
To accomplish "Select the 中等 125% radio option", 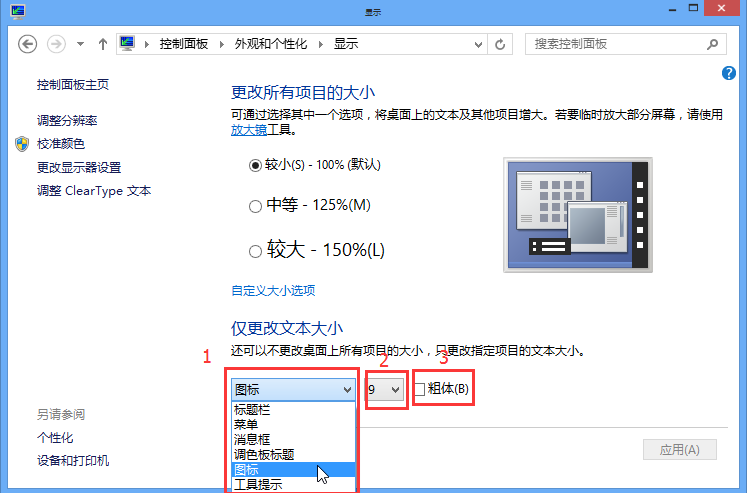I will click(x=255, y=206).
